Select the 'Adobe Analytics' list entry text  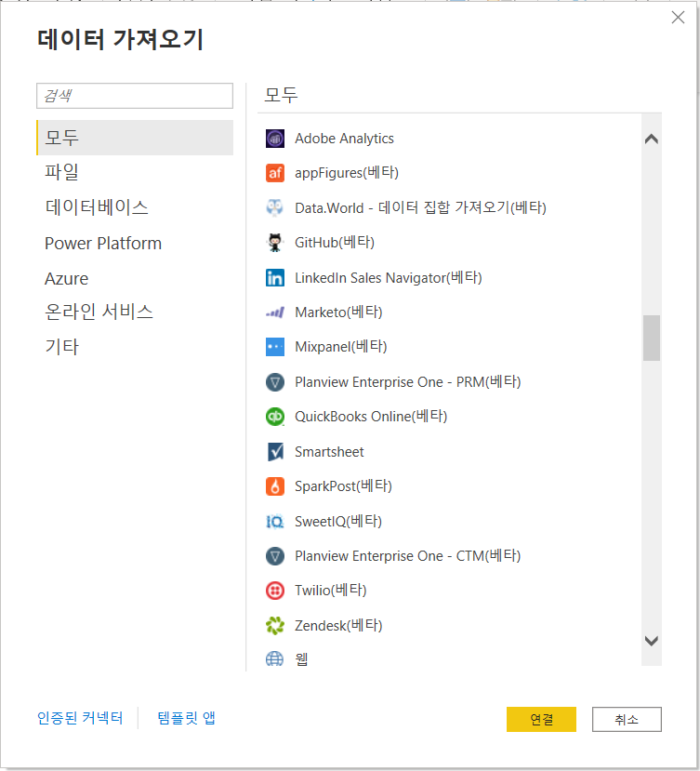click(x=344, y=139)
